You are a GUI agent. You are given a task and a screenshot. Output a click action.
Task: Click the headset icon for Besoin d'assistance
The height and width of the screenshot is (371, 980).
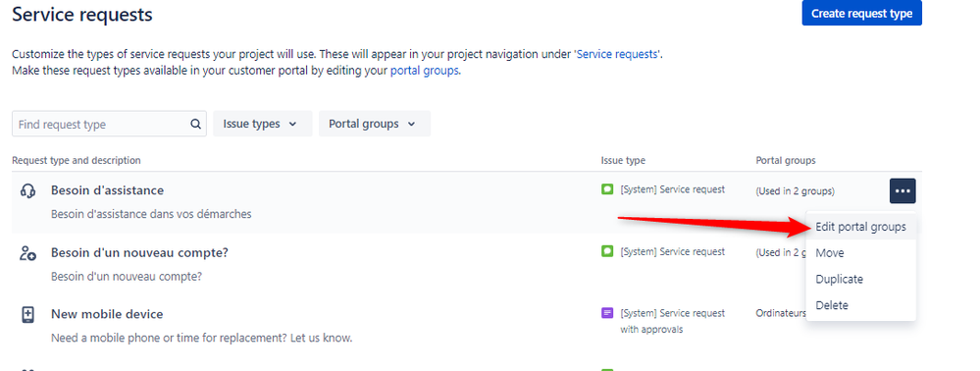pos(27,190)
